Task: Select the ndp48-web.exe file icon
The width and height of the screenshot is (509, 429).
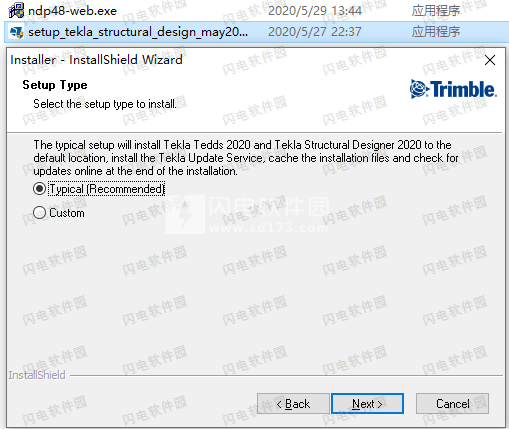Action: (16, 11)
